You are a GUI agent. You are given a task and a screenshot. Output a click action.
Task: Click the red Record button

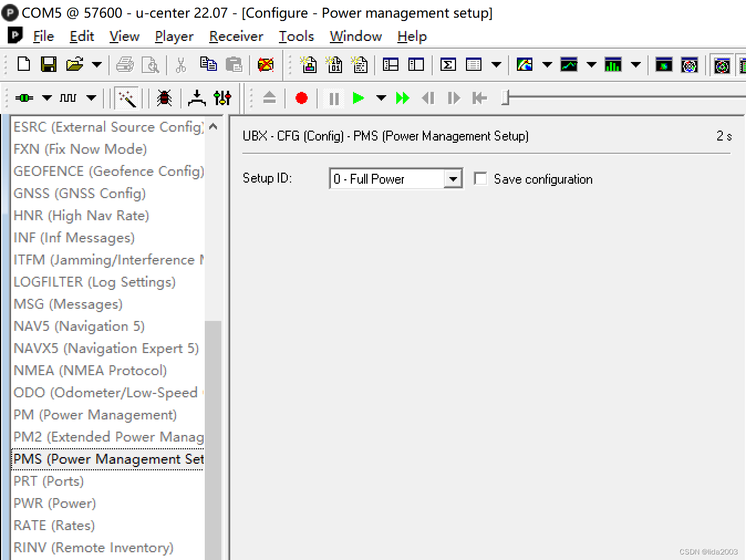coord(302,98)
